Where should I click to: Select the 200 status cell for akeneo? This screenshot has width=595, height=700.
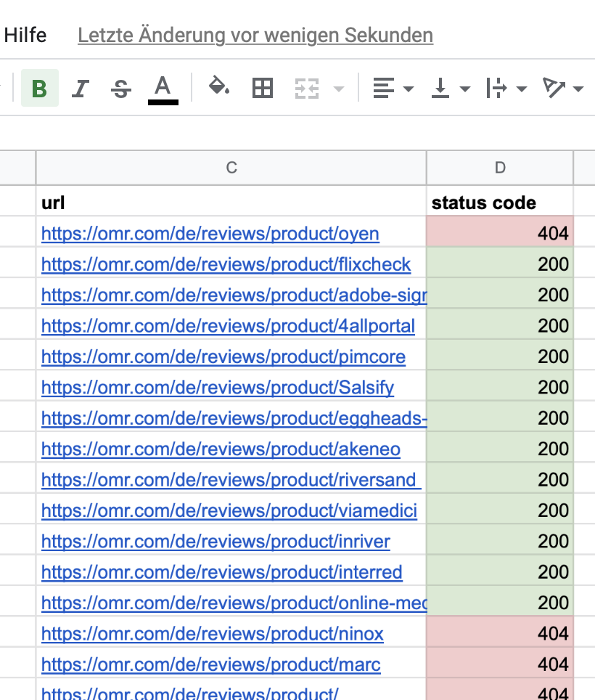(500, 447)
